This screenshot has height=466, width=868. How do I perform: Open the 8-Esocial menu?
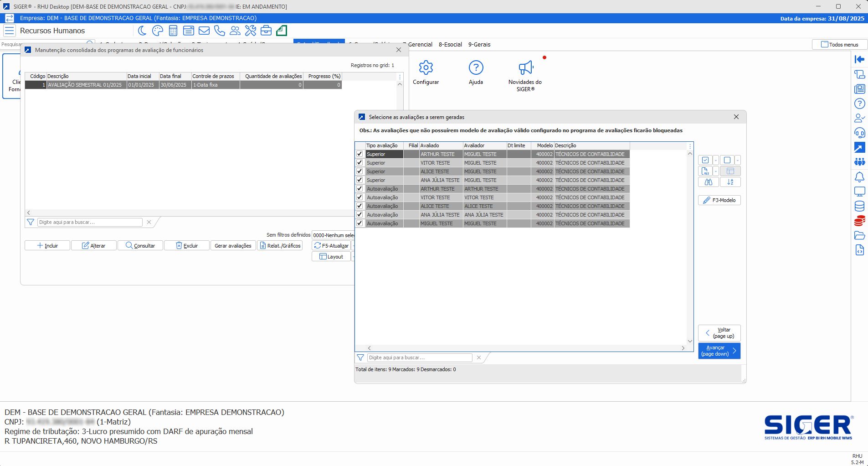click(x=450, y=45)
